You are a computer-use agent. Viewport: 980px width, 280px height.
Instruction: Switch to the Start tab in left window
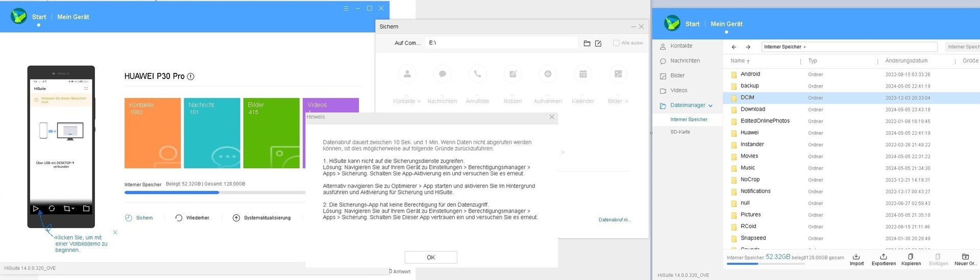tap(39, 17)
